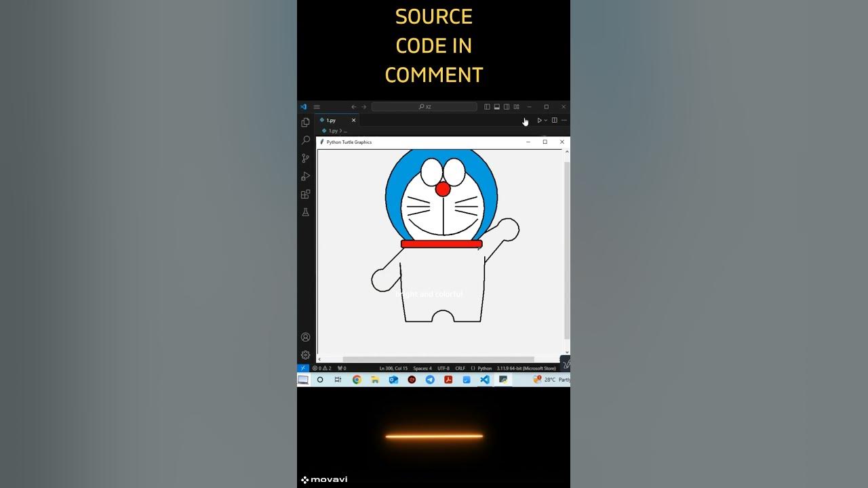Open the Search view in activity bar
The height and width of the screenshot is (488, 868).
tap(305, 140)
